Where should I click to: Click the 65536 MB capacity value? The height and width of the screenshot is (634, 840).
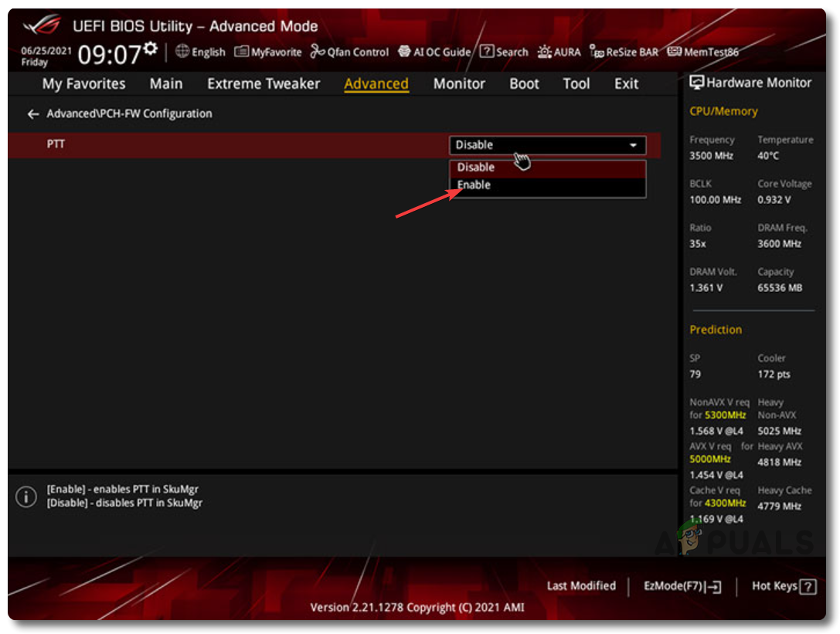780,287
